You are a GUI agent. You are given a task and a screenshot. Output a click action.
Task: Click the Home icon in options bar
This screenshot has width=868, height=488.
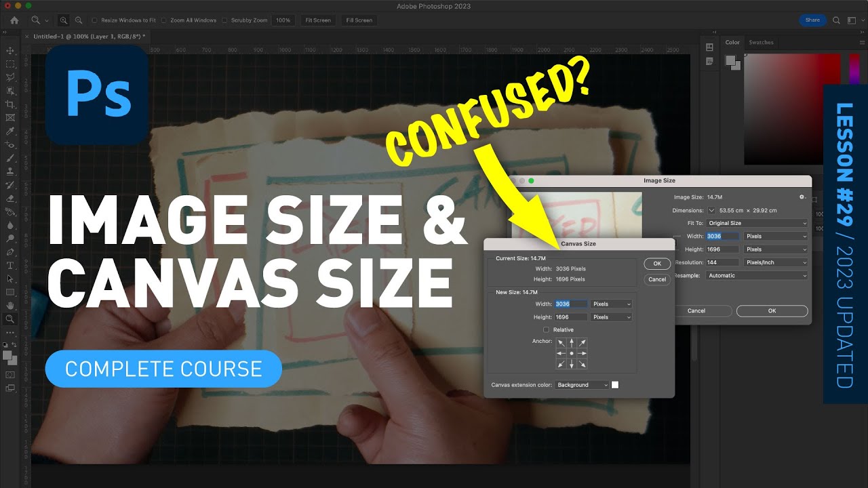point(14,20)
